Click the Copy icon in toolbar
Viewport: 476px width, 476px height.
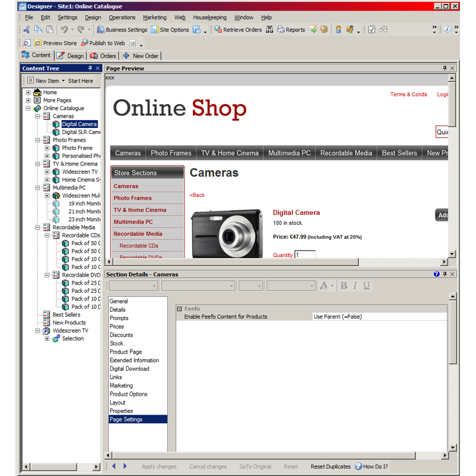point(38,29)
